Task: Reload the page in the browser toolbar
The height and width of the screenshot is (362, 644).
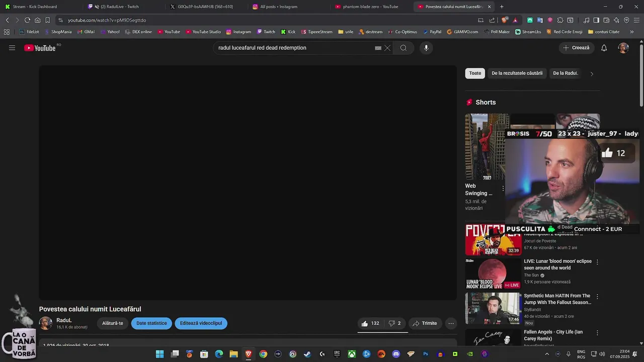Action: (x=27, y=20)
